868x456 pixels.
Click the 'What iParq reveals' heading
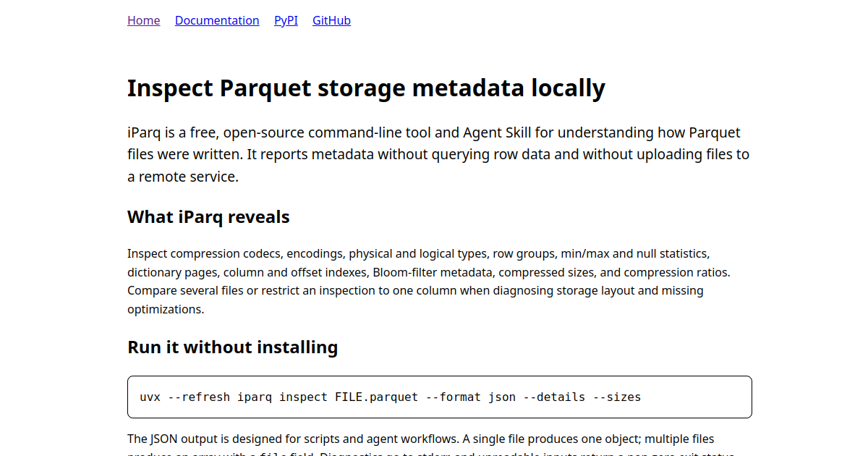click(208, 217)
